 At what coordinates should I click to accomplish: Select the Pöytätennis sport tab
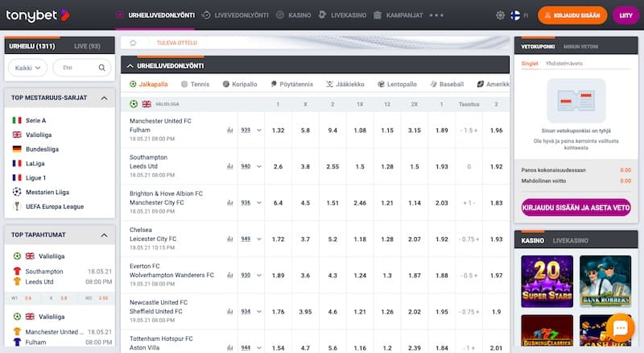(291, 84)
